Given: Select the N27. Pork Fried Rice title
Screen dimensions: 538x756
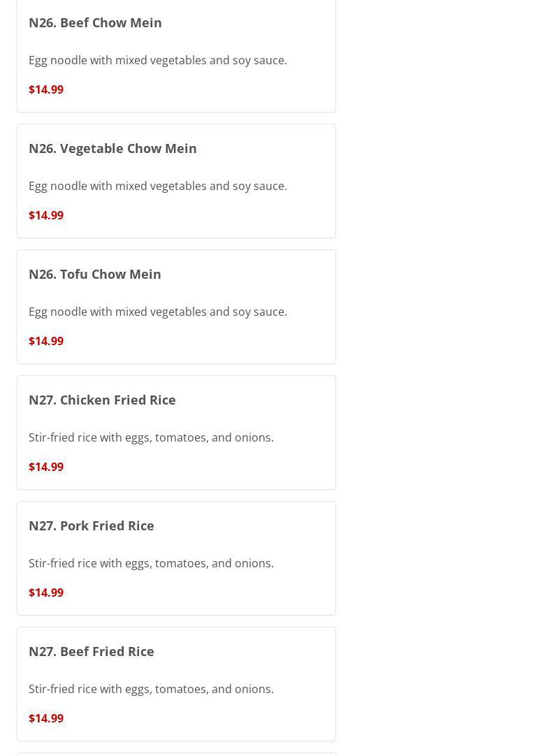Looking at the screenshot, I should click(x=92, y=525).
